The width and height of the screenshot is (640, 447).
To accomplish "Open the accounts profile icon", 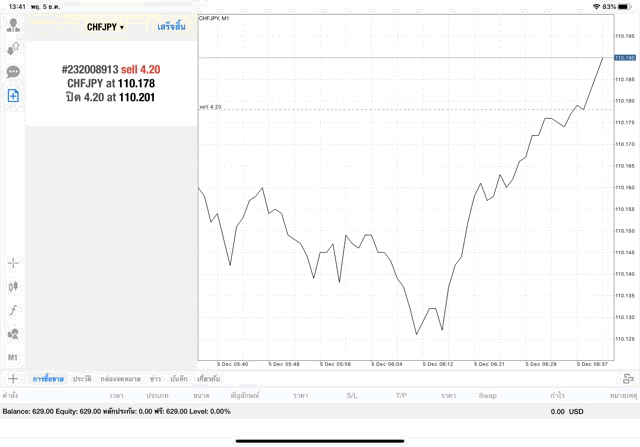I will pos(13,25).
